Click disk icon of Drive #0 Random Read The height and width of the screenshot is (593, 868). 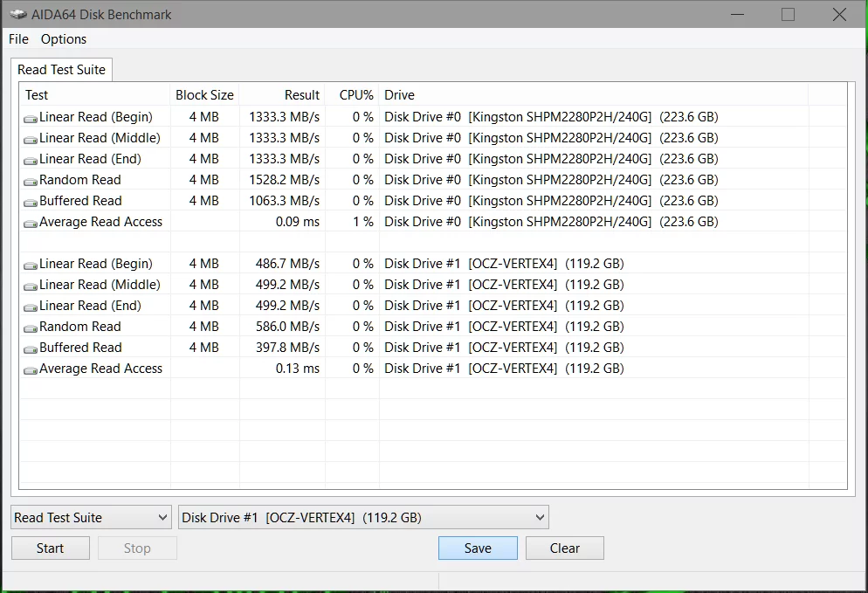tap(31, 182)
